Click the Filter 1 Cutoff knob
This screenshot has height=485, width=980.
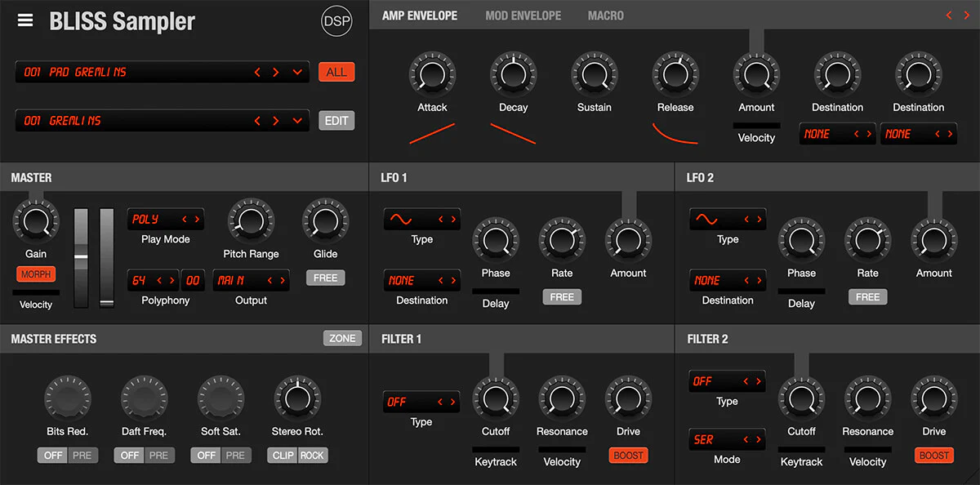[495, 398]
